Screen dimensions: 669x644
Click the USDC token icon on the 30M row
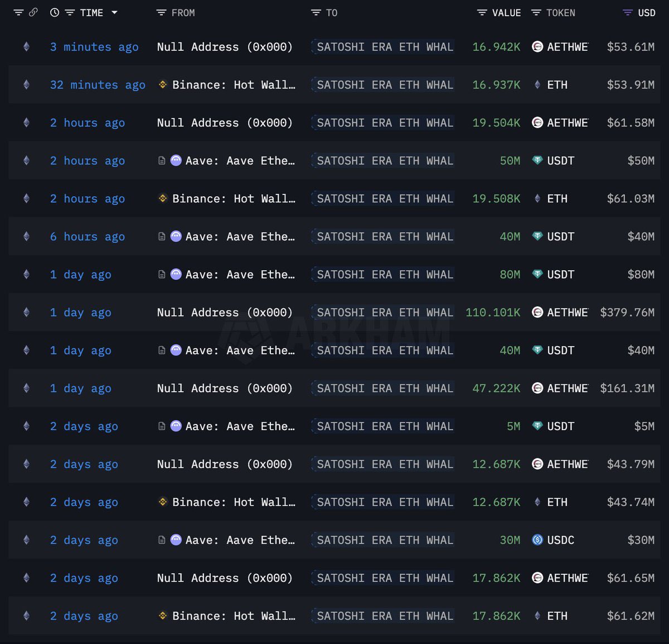(537, 540)
